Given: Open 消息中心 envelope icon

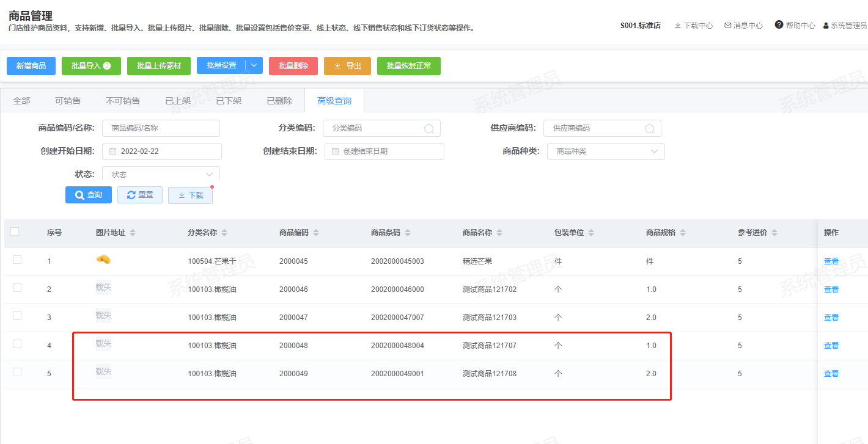Looking at the screenshot, I should 727,26.
